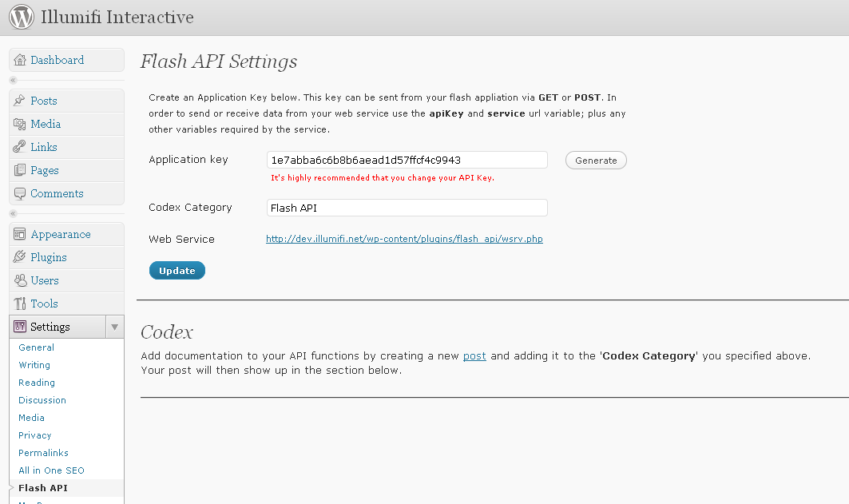The image size is (849, 504).
Task: Open Reading settings submenu
Action: (36, 383)
